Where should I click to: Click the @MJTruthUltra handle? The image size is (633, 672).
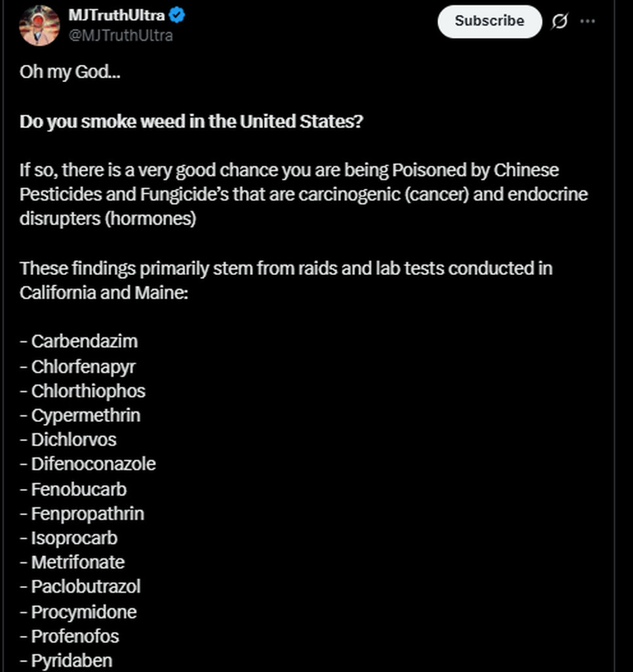point(121,35)
